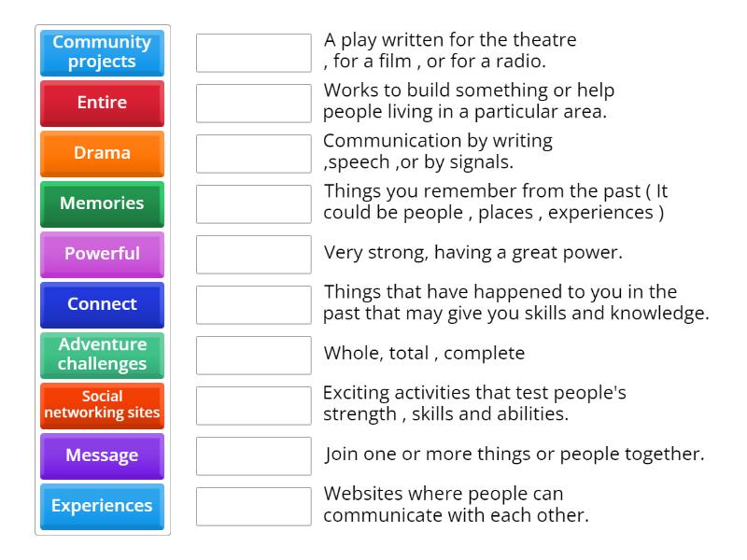This screenshot has width=747, height=560.
Task: Pick the orange Drama tile
Action: click(x=102, y=153)
